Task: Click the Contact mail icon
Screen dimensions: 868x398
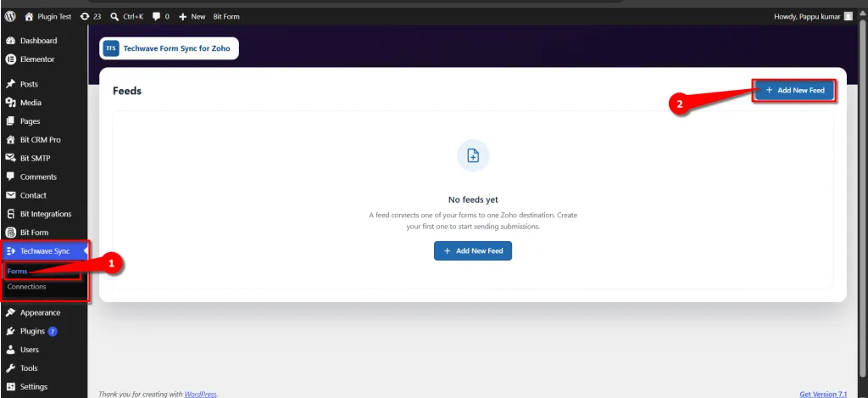Action: tap(10, 195)
